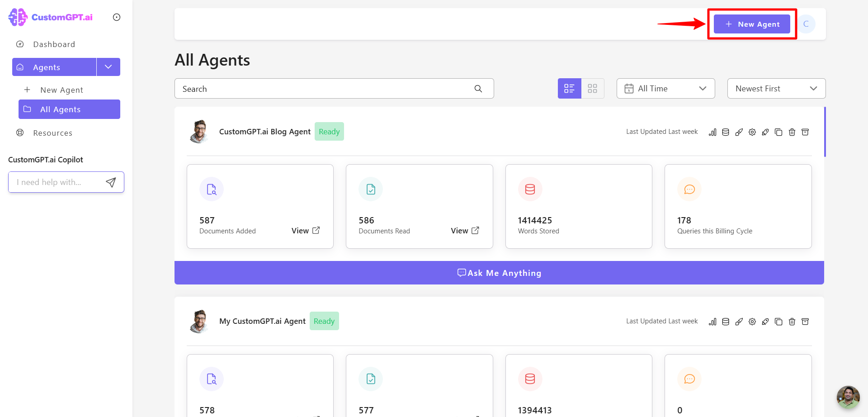This screenshot has height=417, width=868.
Task: Click Ready badge of My CustomGPT.ai Agent
Action: [x=324, y=321]
